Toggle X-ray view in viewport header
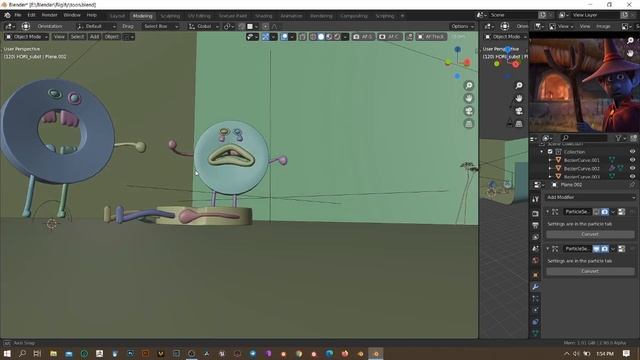The image size is (640, 360). point(302,37)
